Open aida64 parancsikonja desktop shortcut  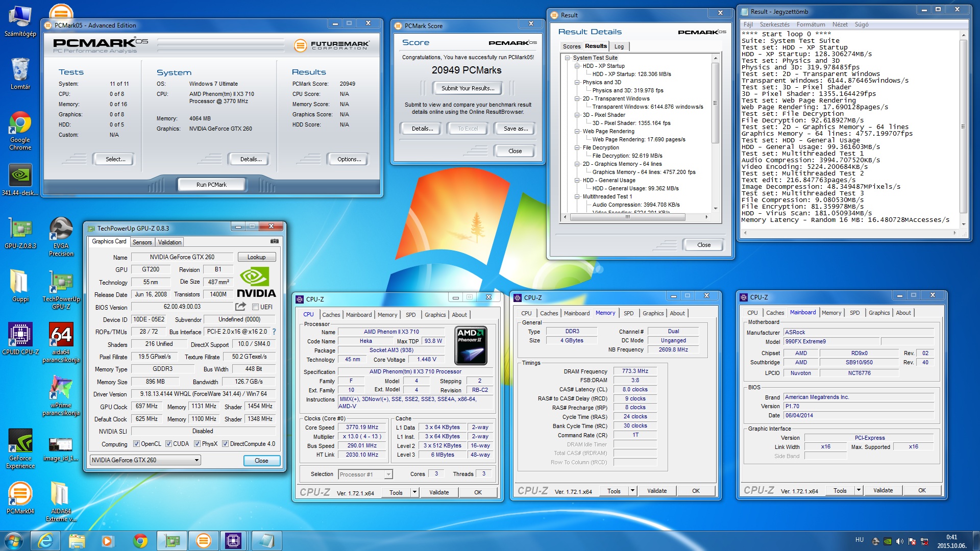[61, 342]
